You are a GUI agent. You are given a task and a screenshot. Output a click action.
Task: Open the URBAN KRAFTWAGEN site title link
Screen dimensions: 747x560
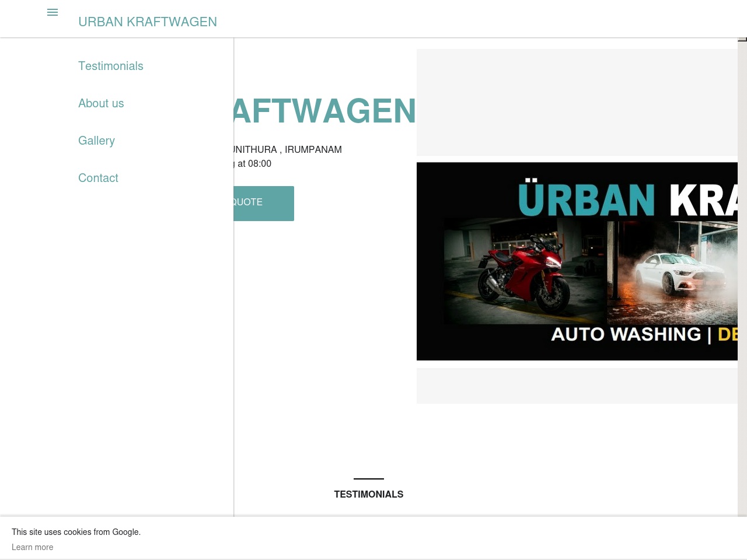click(x=148, y=22)
